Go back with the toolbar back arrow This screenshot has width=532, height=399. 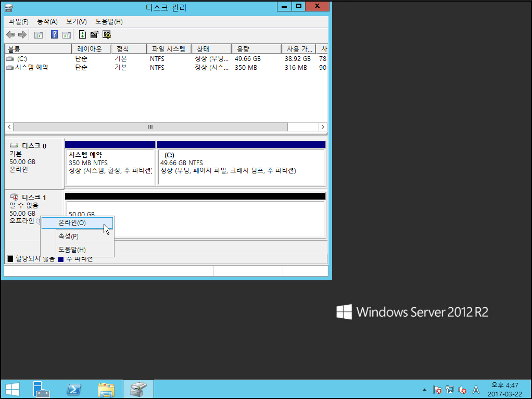point(10,34)
